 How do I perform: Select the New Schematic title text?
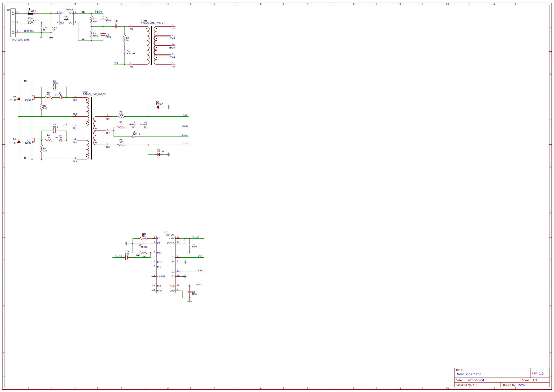pos(469,374)
